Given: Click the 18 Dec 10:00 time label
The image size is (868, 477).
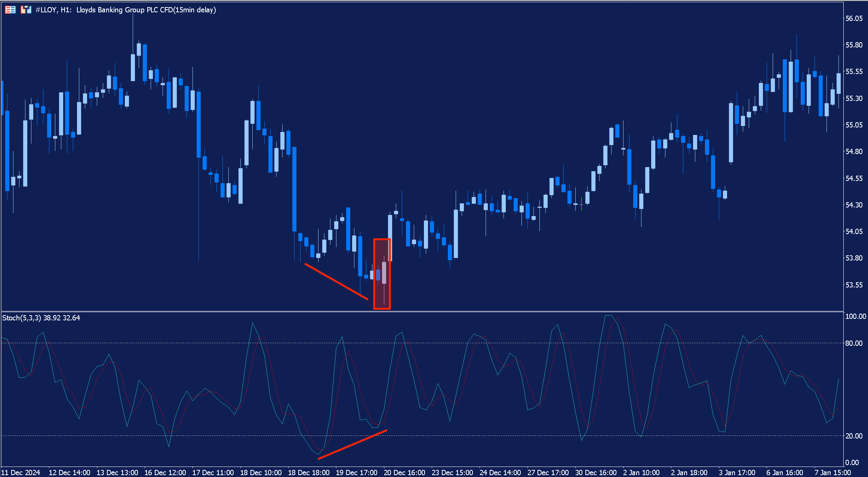Looking at the screenshot, I should point(261,473).
